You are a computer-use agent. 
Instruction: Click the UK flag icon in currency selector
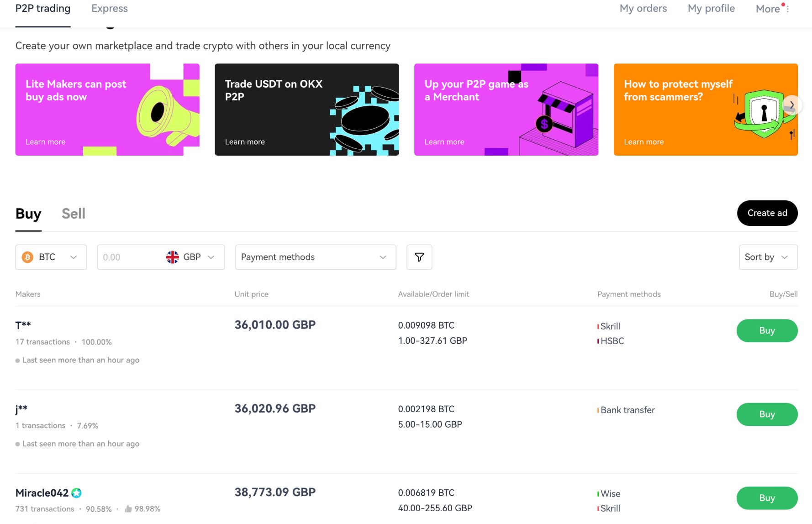(173, 257)
